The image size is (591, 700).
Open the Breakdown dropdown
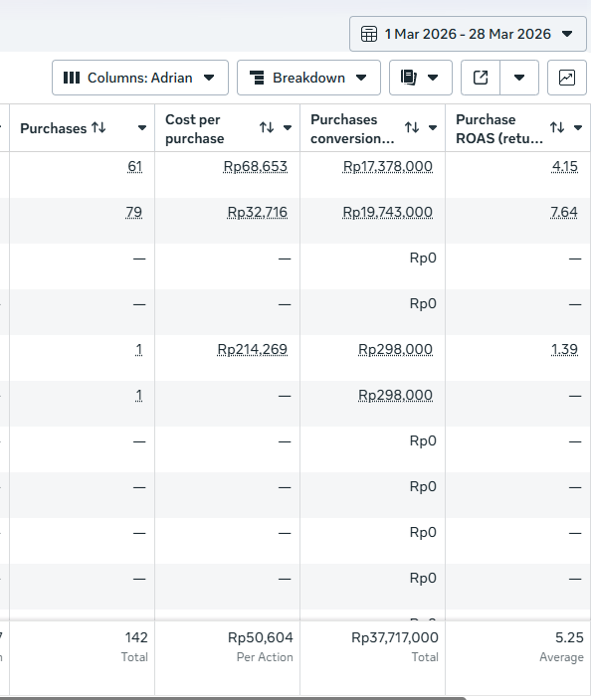pyautogui.click(x=308, y=78)
